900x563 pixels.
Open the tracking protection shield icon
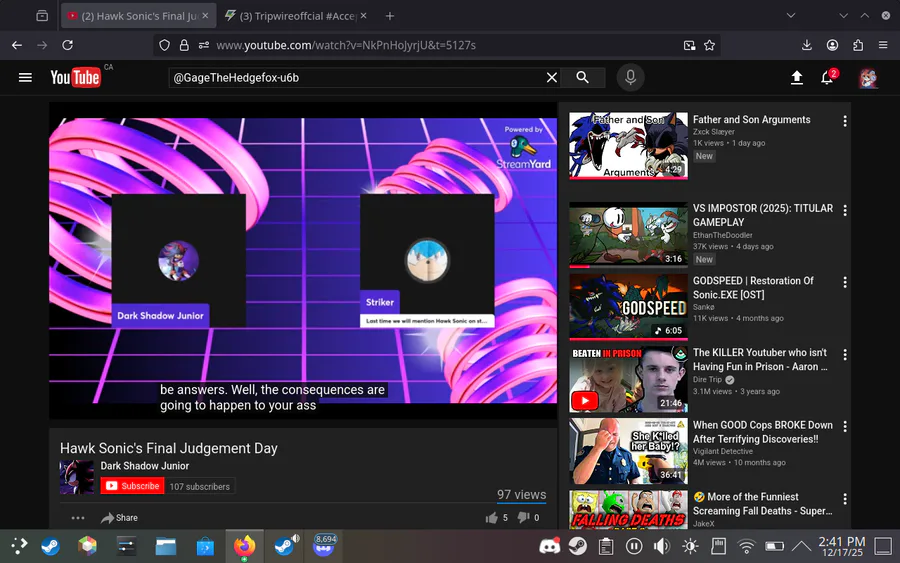pyautogui.click(x=165, y=45)
